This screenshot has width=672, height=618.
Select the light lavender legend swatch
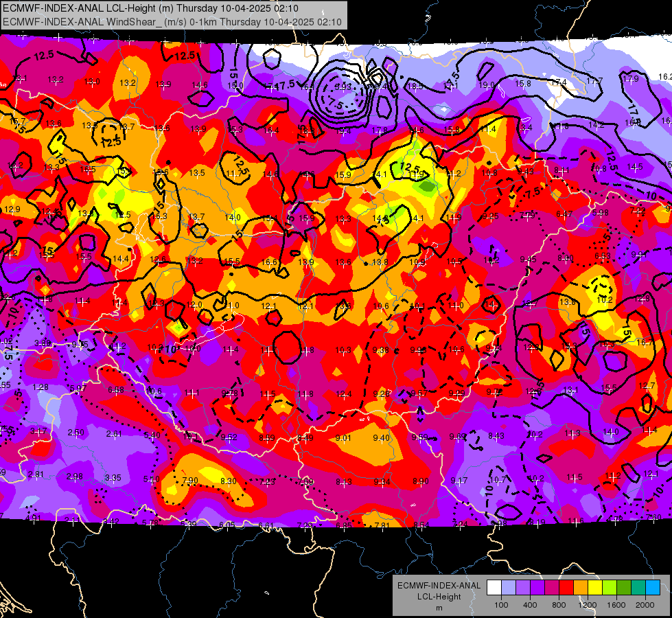509,588
